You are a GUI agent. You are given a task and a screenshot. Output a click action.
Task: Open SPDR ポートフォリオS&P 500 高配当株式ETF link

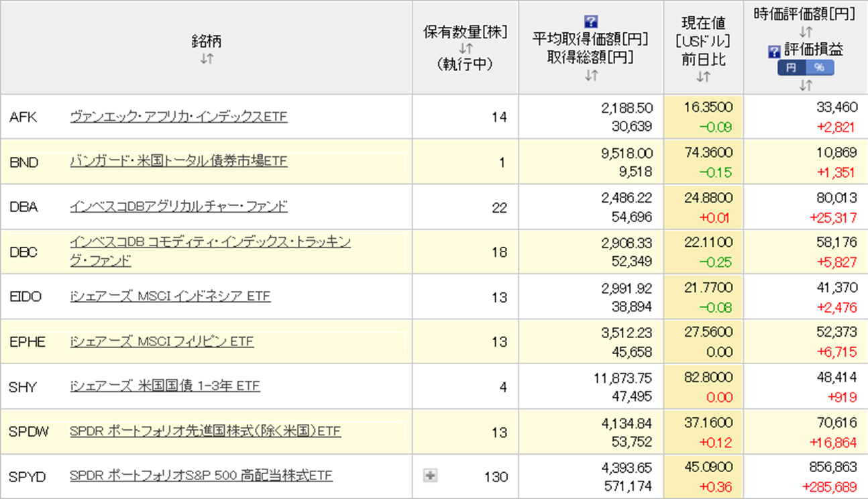tap(201, 476)
